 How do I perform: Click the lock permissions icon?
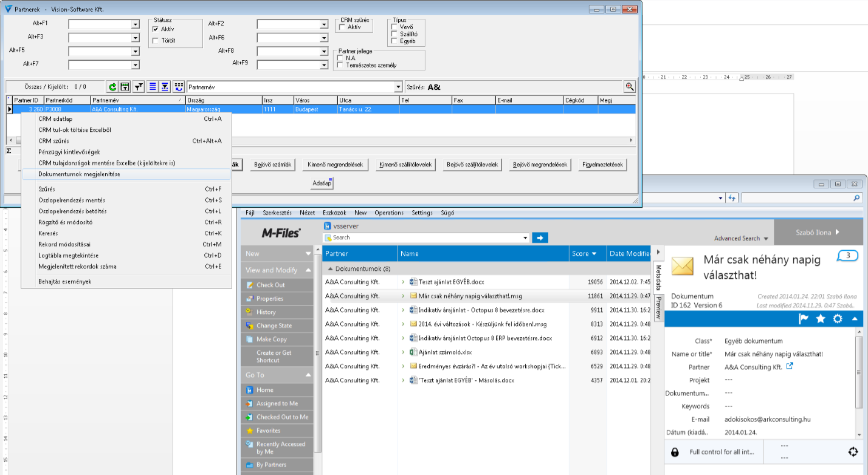[x=675, y=452]
